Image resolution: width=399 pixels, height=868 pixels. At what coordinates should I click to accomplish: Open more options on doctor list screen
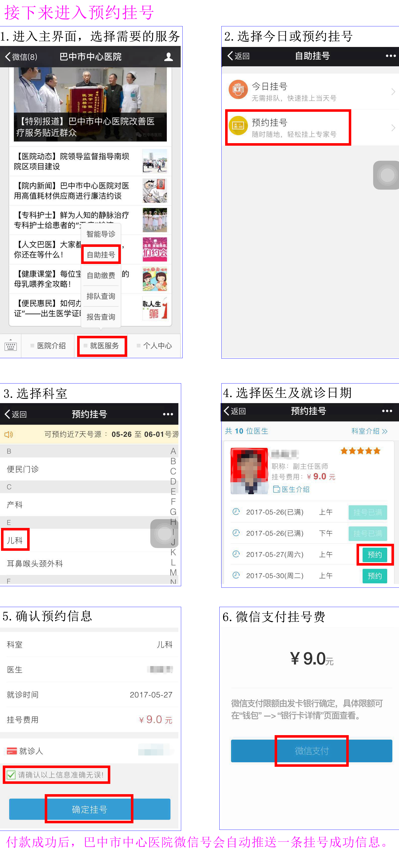(x=387, y=411)
